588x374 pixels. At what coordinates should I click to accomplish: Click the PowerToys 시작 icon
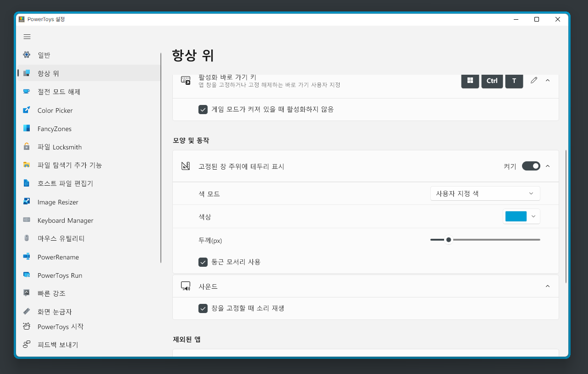pos(27,326)
